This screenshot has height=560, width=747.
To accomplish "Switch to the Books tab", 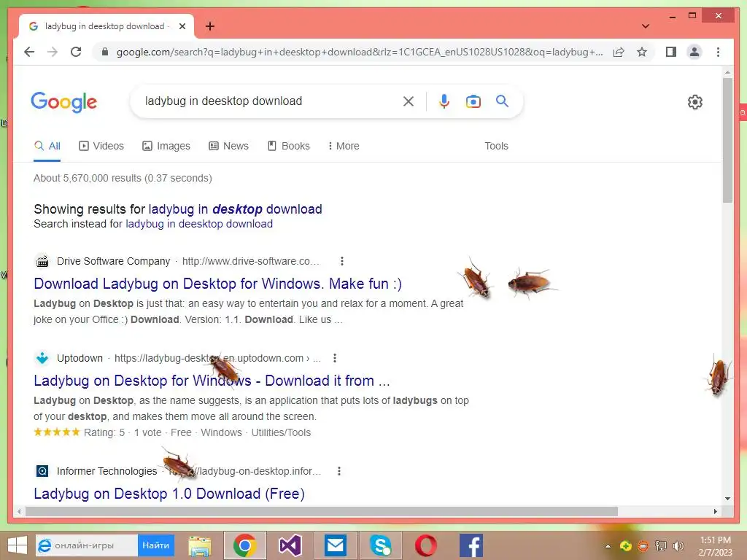I will point(289,146).
